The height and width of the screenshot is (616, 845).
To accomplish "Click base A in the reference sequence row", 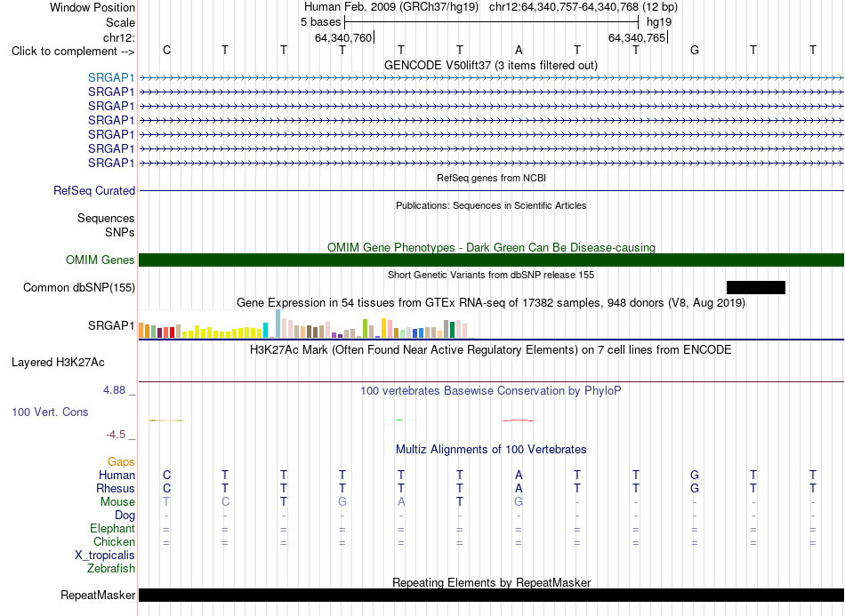I will [519, 50].
